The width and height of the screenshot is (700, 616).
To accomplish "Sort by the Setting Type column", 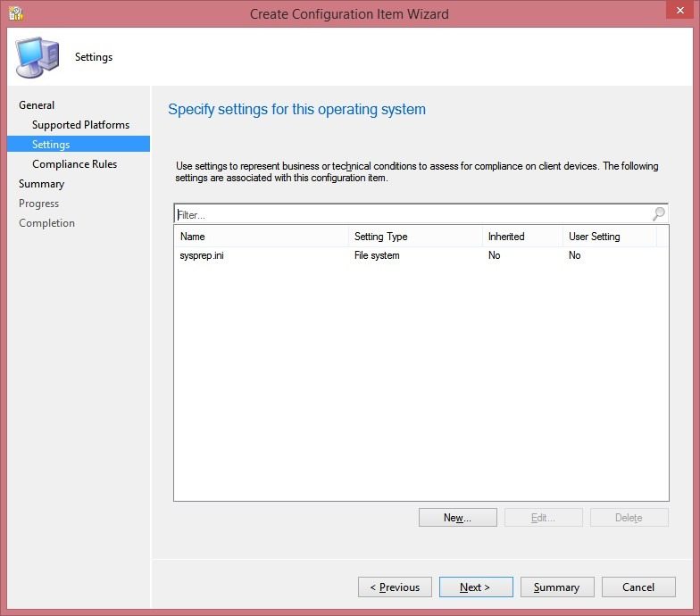I will coord(415,236).
